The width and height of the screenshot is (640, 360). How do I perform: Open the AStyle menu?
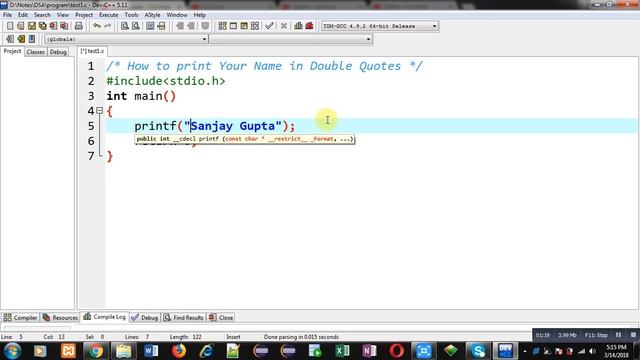pyautogui.click(x=152, y=15)
